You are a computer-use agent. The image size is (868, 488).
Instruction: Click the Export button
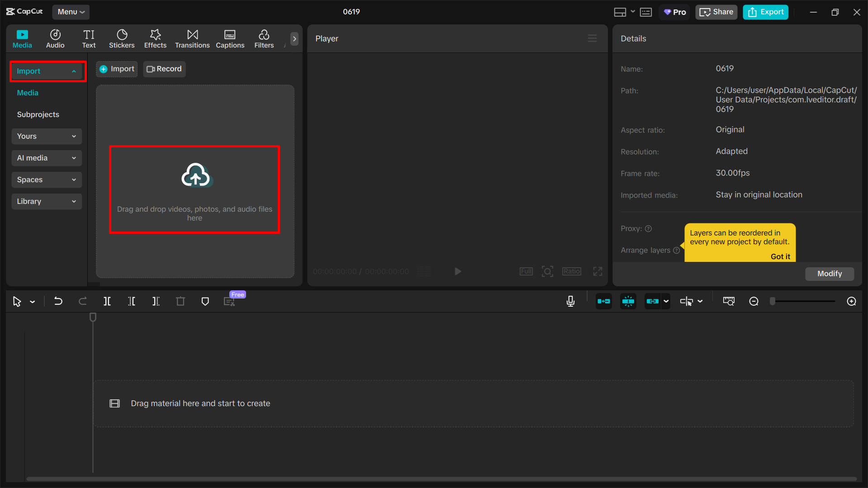pos(765,12)
